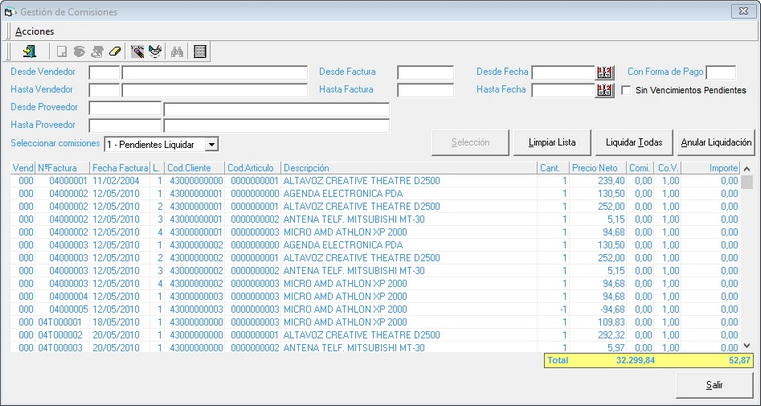Click the Desde Vendedor wide name field
The height and width of the screenshot is (406, 761).
[215, 73]
